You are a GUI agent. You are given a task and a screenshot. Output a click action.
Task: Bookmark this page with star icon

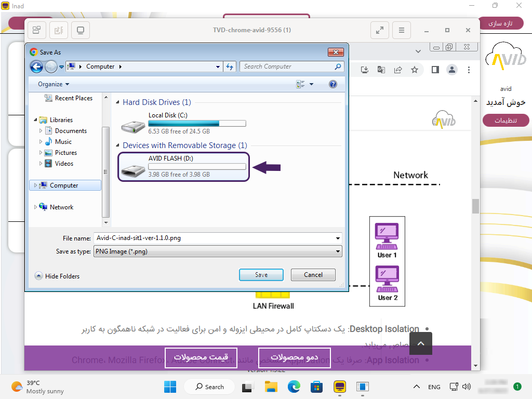click(x=415, y=70)
